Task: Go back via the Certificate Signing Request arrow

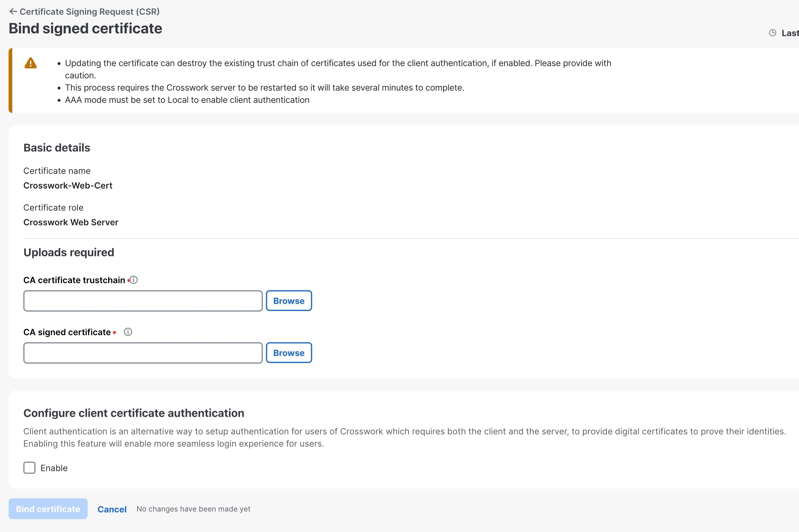Action: click(13, 12)
